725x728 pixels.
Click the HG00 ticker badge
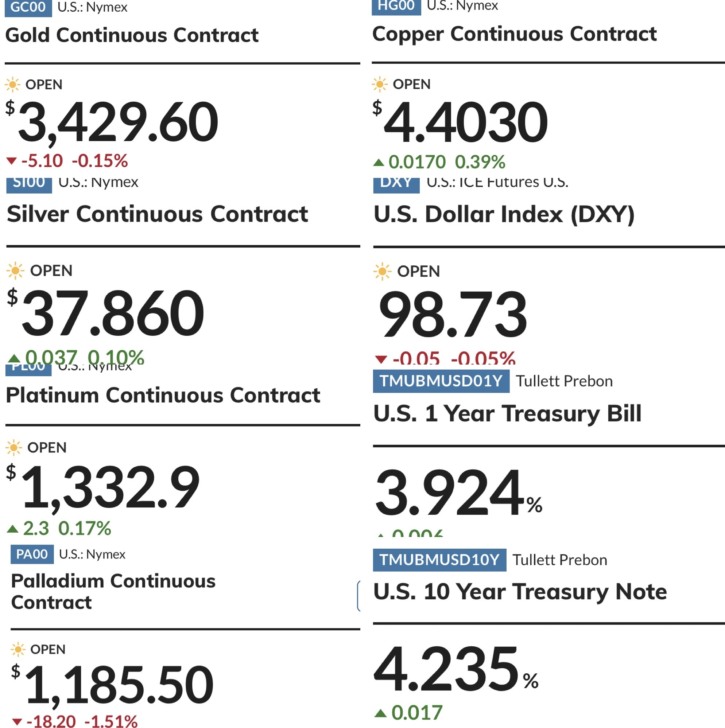pyautogui.click(x=396, y=7)
